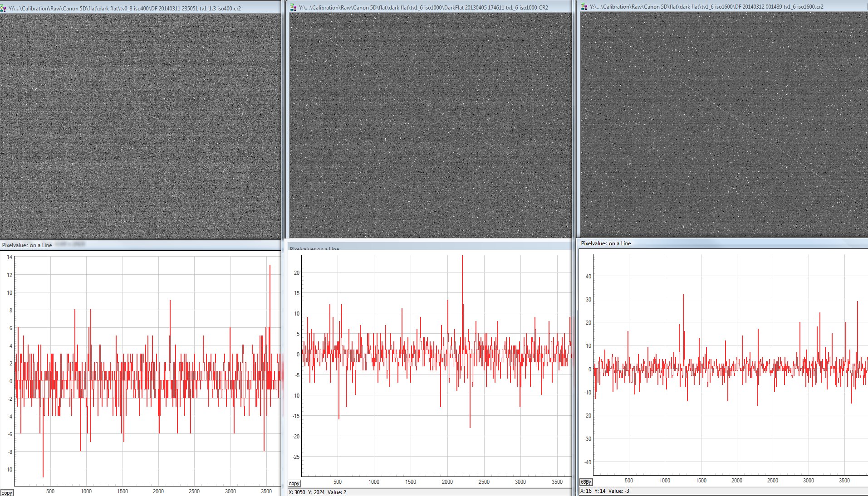
Task: Click the iso1600 dark flat noise image
Action: coord(724,124)
